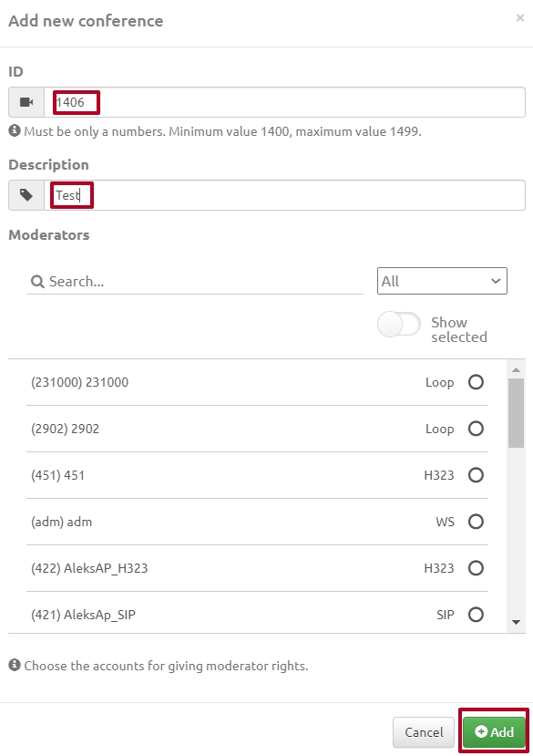The height and width of the screenshot is (756, 533).
Task: Click the video camera icon beside ID
Action: 26,102
